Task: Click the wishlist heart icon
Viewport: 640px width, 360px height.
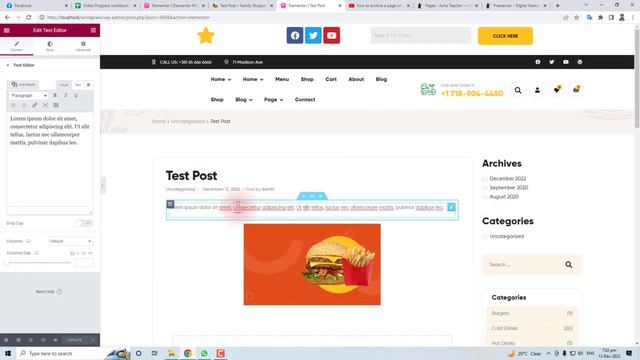Action: pos(556,90)
